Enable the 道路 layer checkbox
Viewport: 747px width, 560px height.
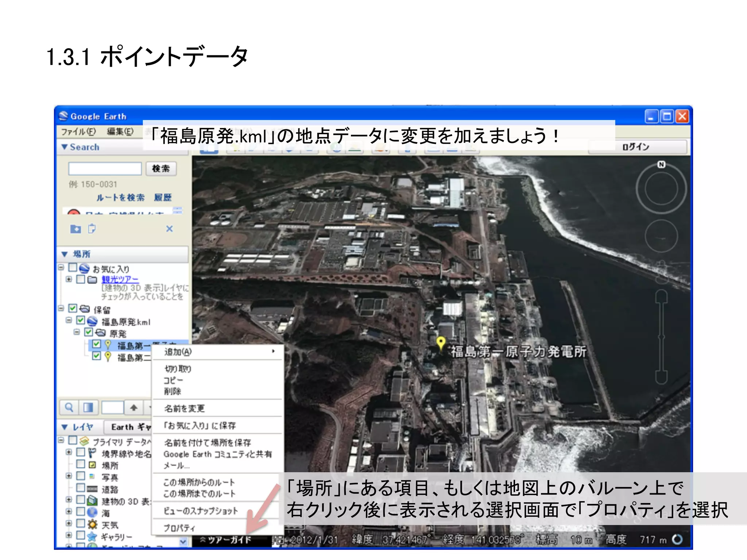(81, 488)
